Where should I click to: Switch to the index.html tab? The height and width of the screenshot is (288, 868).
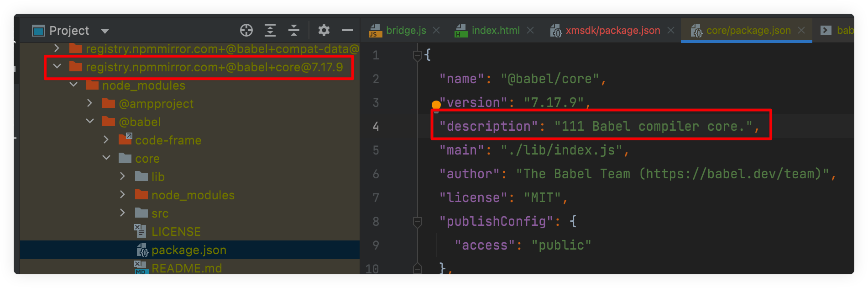coord(496,30)
